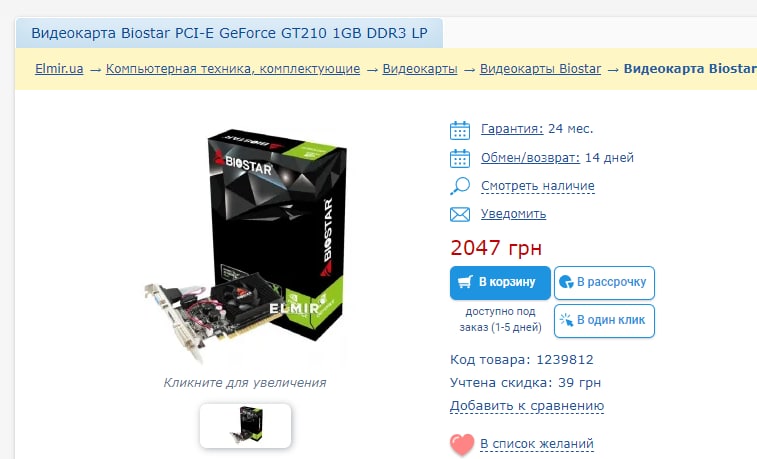Click the heart wishlist icon
Image resolution: width=757 pixels, height=459 pixels.
[462, 445]
